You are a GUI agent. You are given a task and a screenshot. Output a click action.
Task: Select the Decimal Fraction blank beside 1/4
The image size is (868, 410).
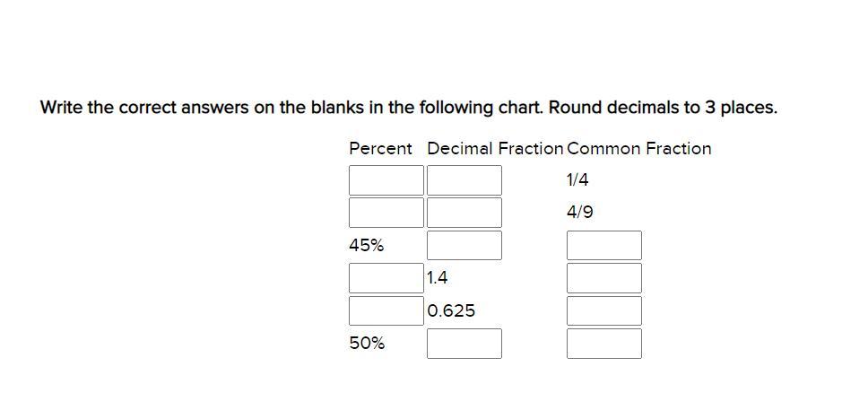464,180
